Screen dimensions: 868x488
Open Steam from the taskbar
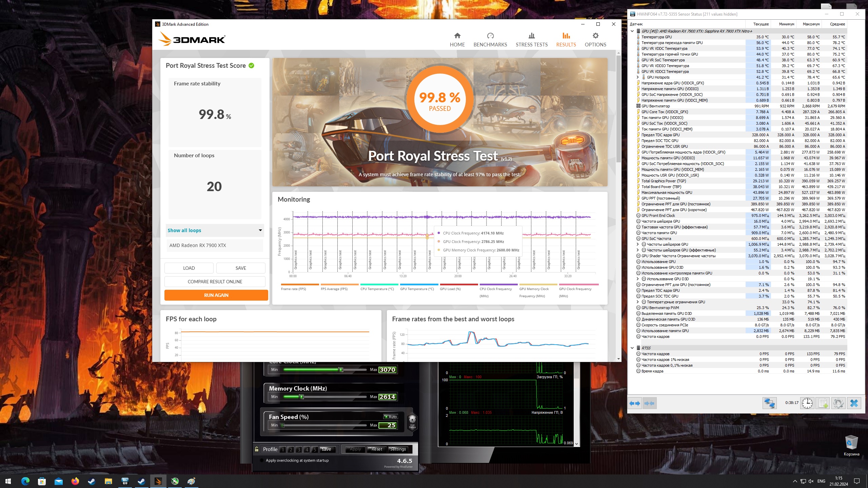tap(92, 481)
